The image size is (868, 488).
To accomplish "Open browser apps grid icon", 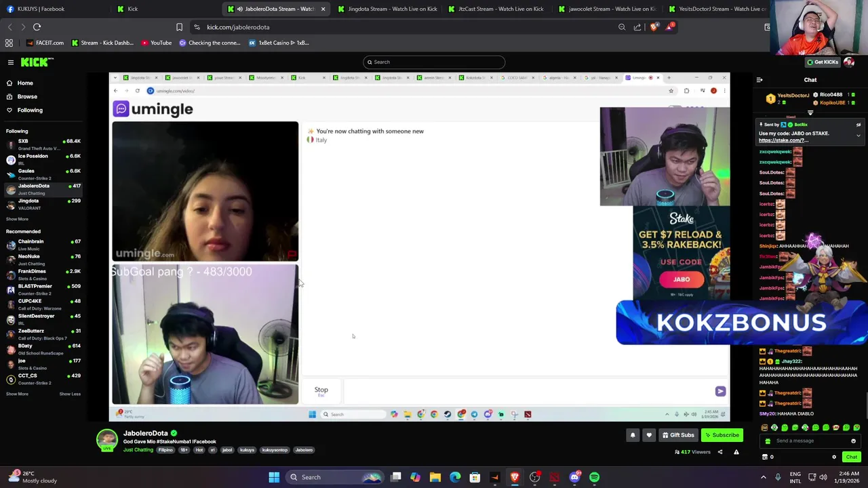I will [9, 43].
